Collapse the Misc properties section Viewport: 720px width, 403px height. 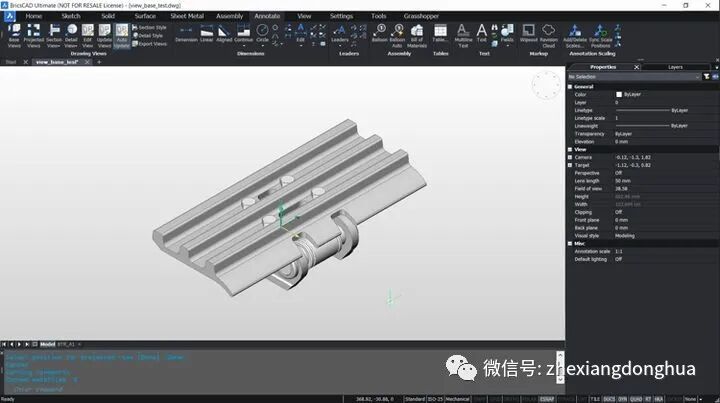pos(570,244)
